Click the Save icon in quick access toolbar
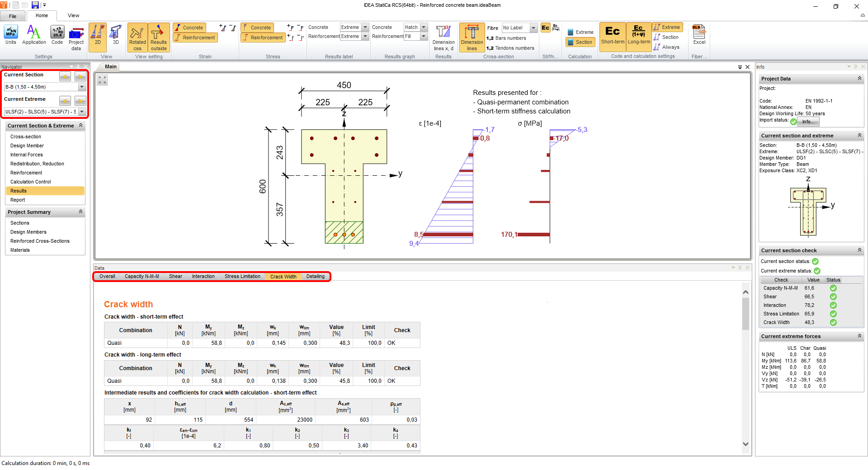Image resolution: width=868 pixels, height=470 pixels. [x=35, y=5]
